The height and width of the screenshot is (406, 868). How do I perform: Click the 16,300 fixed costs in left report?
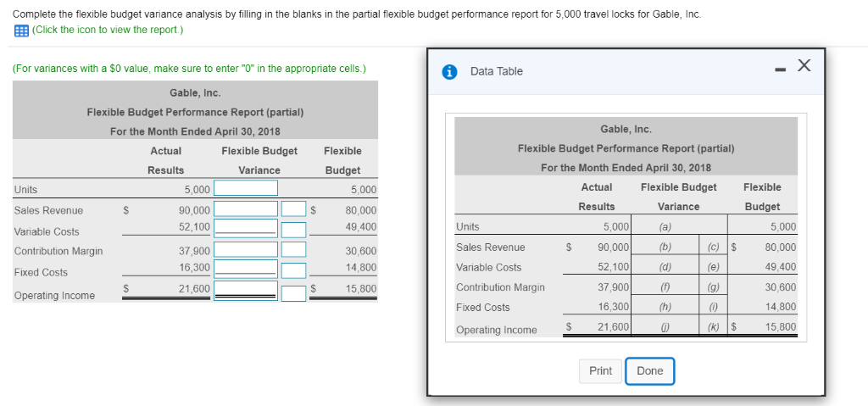click(194, 267)
